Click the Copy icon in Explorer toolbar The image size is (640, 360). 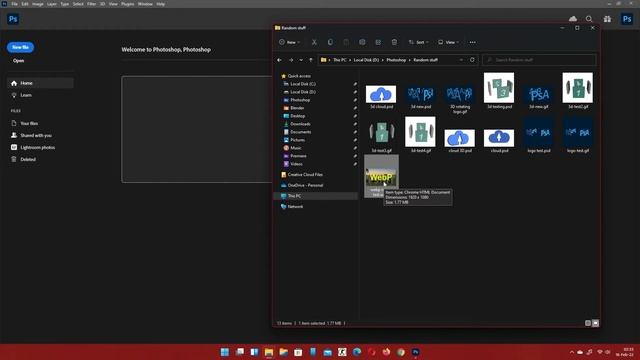tap(330, 42)
